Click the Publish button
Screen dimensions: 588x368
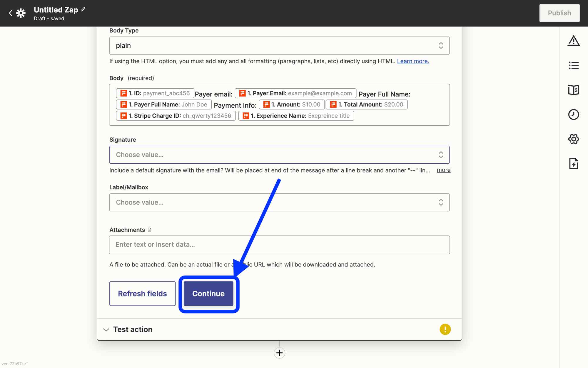pos(559,13)
